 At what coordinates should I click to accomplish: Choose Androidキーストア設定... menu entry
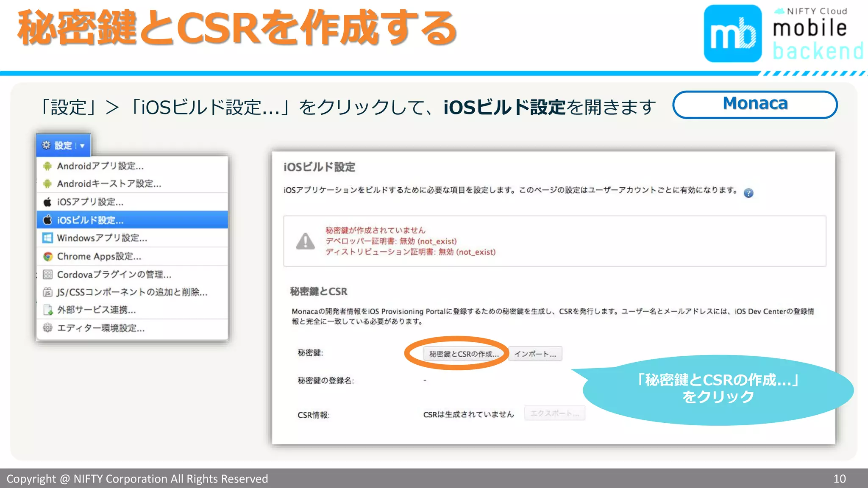click(x=132, y=184)
